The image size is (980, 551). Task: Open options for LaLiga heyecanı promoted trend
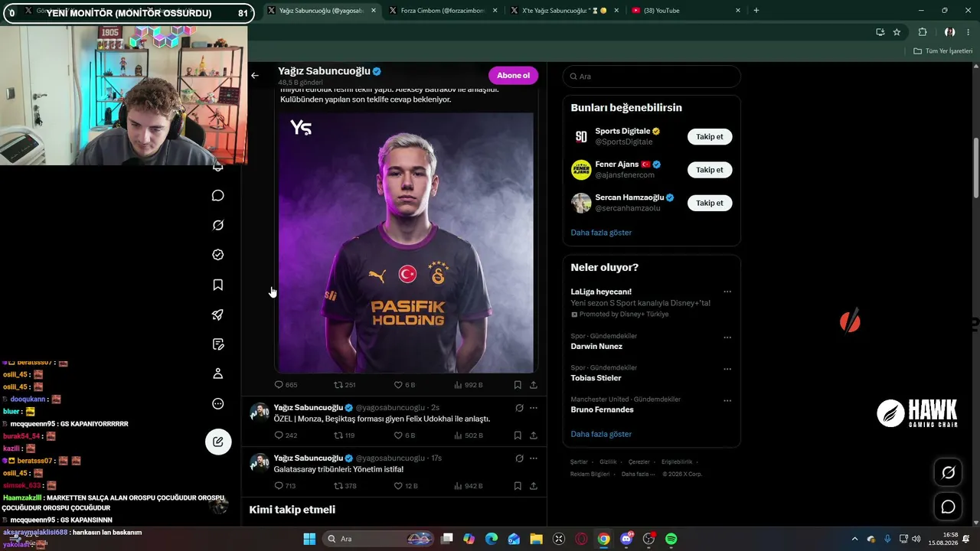tap(727, 292)
